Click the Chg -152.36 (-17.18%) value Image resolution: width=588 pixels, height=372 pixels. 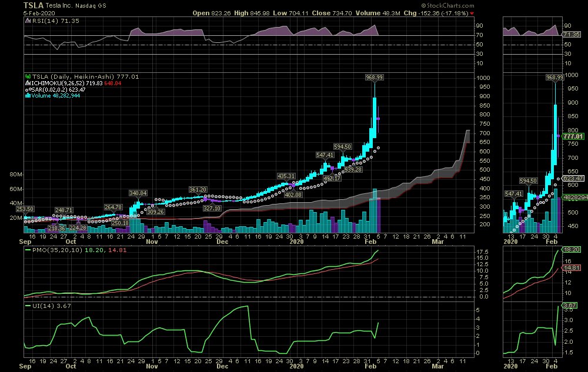click(x=436, y=13)
